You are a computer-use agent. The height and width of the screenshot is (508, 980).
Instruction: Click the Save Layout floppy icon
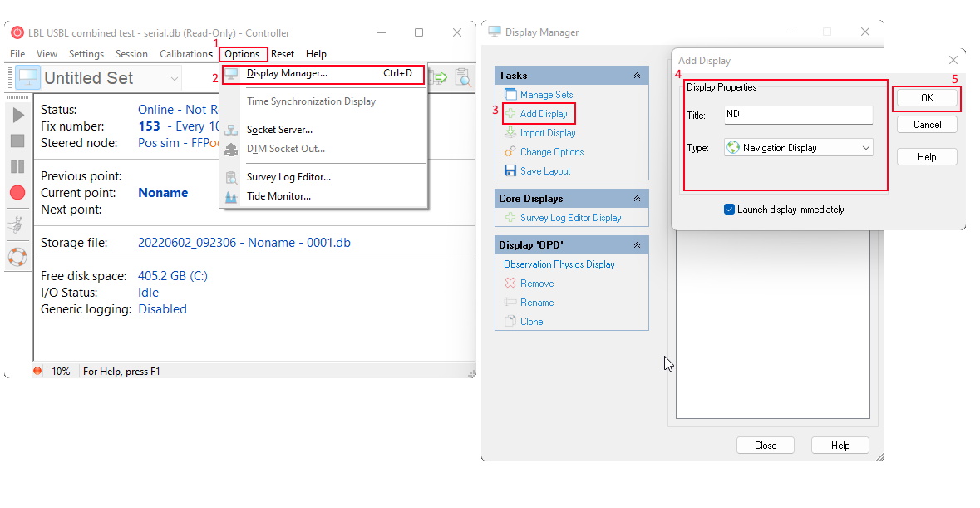click(510, 170)
